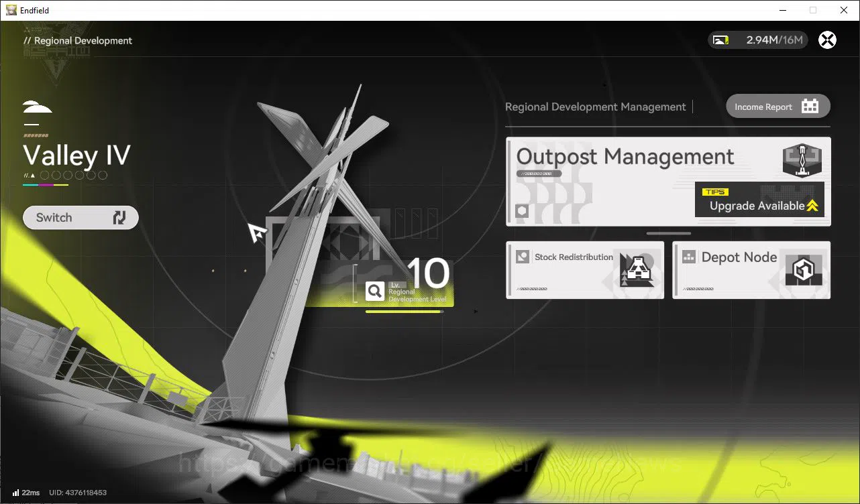
Task: Click the currency icon next to 2.94M/16M
Action: point(721,40)
